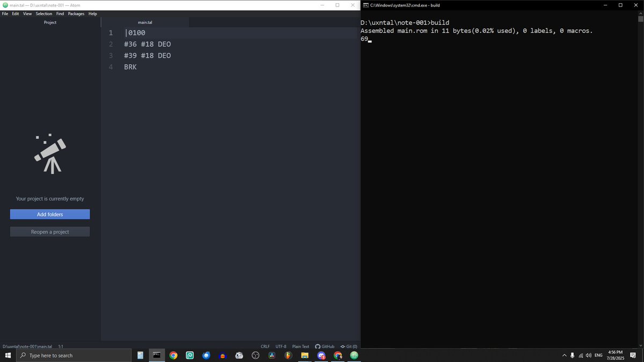644x362 pixels.
Task: Maximize the Atom window
Action: pos(337,5)
